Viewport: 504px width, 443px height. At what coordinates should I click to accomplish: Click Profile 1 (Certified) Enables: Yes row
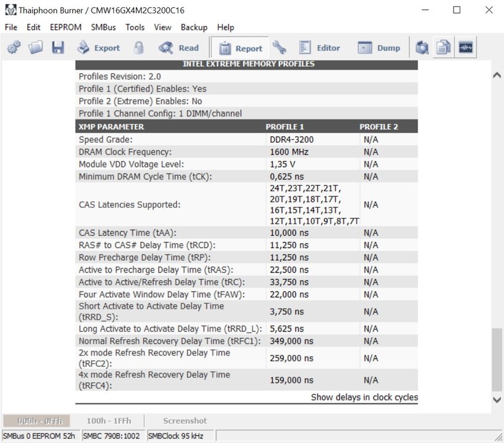coord(247,89)
